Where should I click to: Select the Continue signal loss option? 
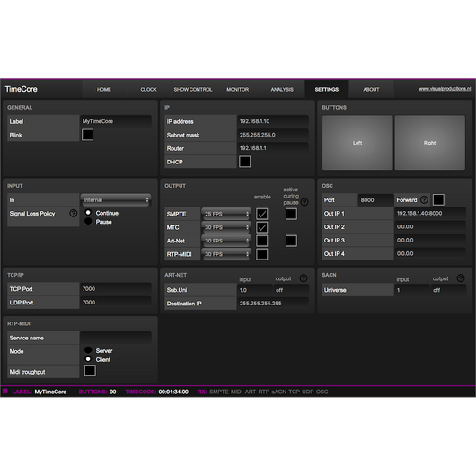pos(88,213)
